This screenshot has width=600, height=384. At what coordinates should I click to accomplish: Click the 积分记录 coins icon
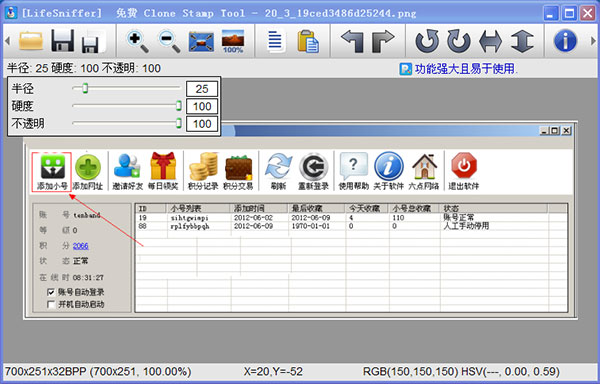pyautogui.click(x=203, y=172)
